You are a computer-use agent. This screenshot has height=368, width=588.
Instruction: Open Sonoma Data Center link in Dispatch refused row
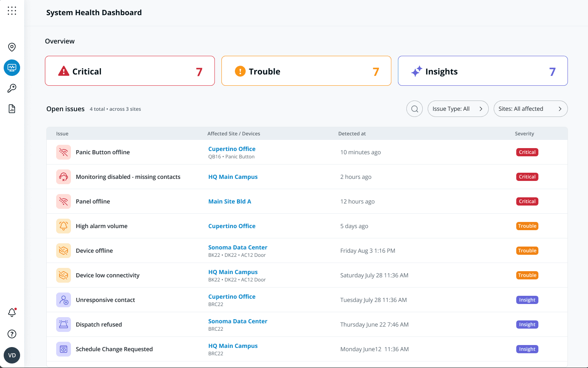click(x=238, y=321)
